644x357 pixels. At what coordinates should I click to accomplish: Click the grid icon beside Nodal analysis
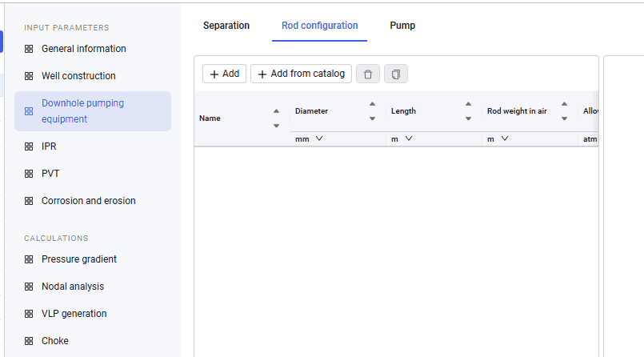pyautogui.click(x=29, y=287)
